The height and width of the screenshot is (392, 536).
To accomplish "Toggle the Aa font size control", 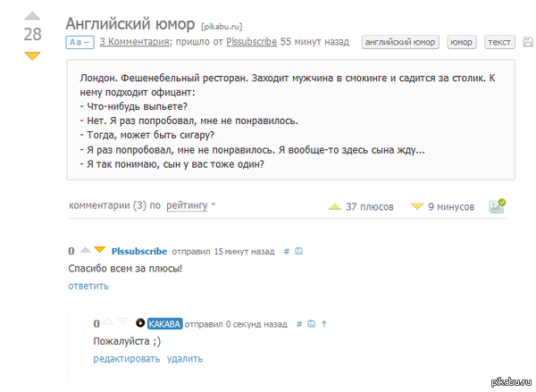I will coord(80,42).
